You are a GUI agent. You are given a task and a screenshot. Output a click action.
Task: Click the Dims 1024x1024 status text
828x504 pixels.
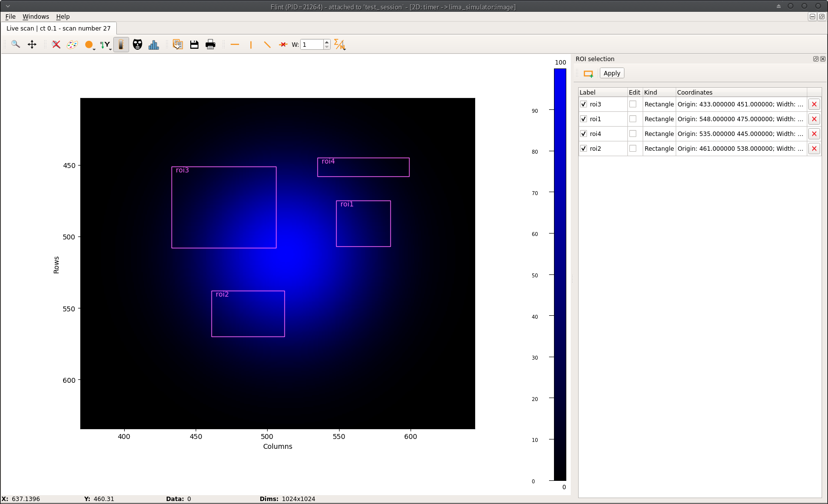[287, 499]
